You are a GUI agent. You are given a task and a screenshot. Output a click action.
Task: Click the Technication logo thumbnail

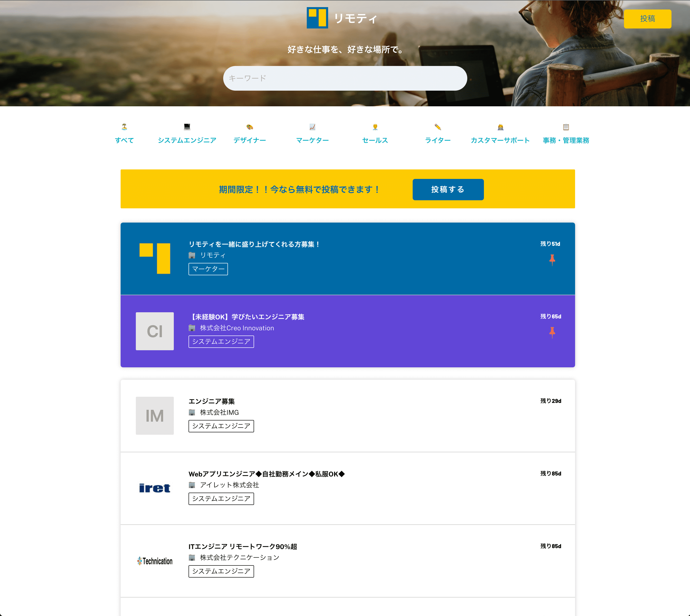pyautogui.click(x=155, y=561)
